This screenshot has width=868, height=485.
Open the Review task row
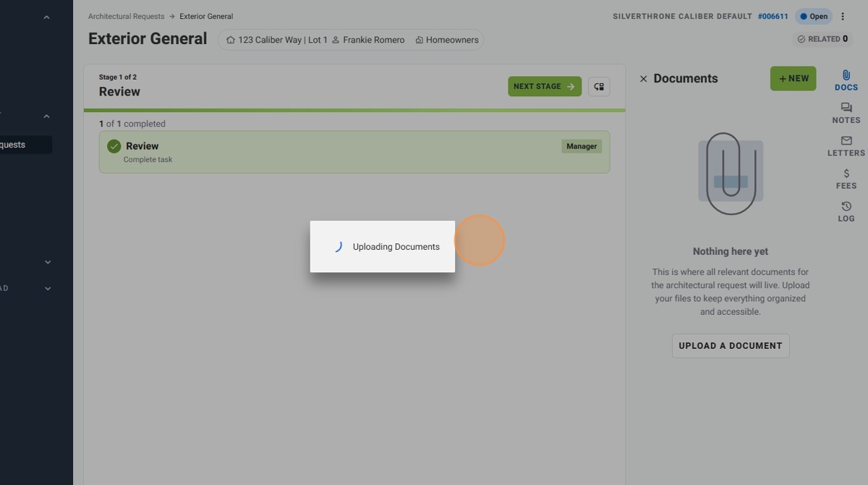(354, 152)
